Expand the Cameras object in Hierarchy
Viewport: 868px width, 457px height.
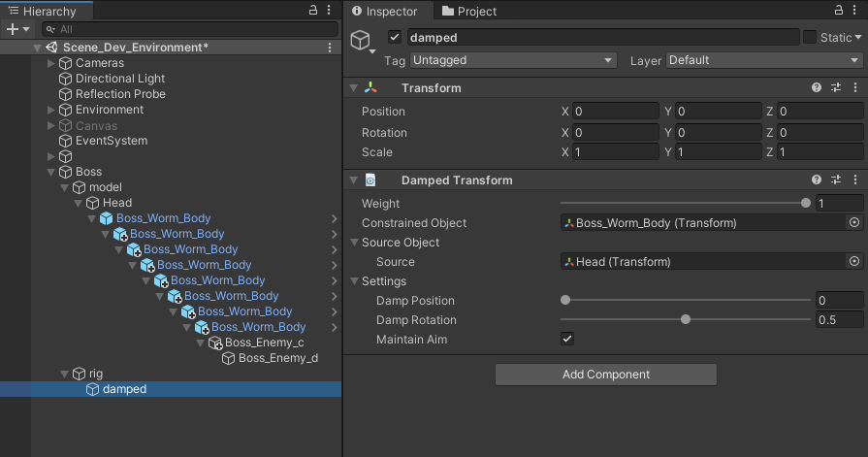[x=52, y=63]
